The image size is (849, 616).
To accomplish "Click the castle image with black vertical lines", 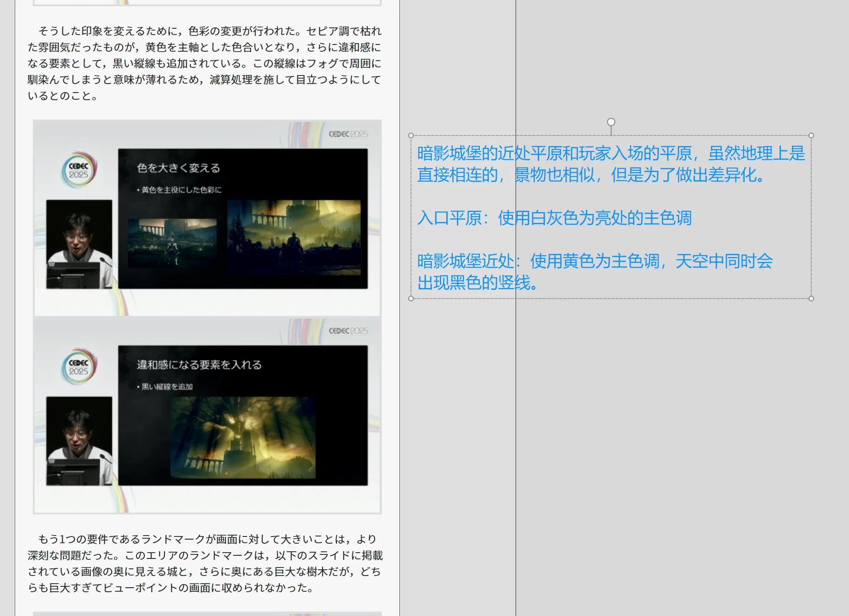I will click(243, 437).
